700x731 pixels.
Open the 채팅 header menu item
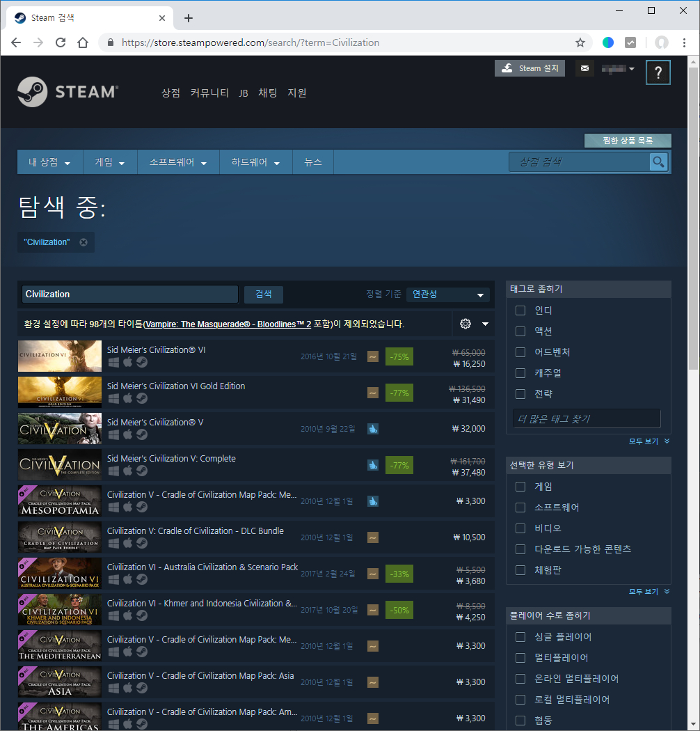click(267, 93)
